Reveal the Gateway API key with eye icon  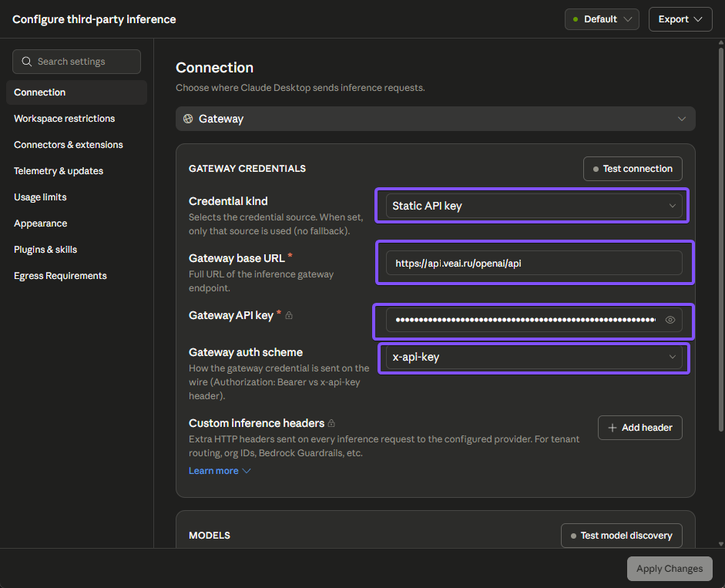[x=670, y=320]
